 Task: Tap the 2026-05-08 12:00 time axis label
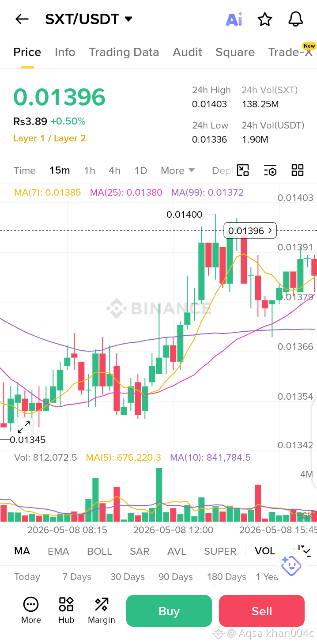coord(173,530)
